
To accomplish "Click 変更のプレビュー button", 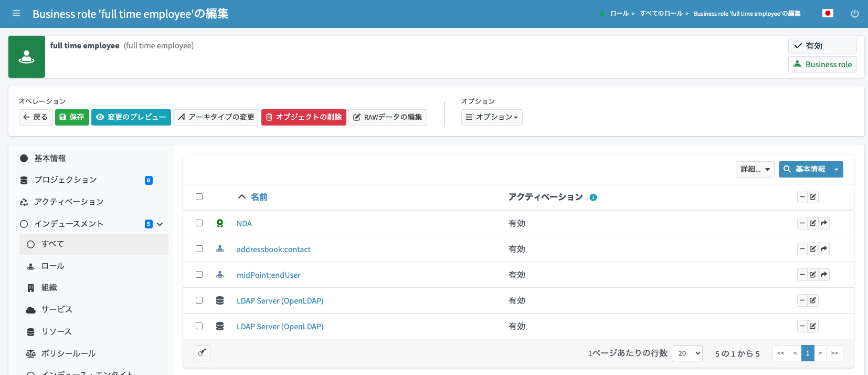I will pos(131,117).
